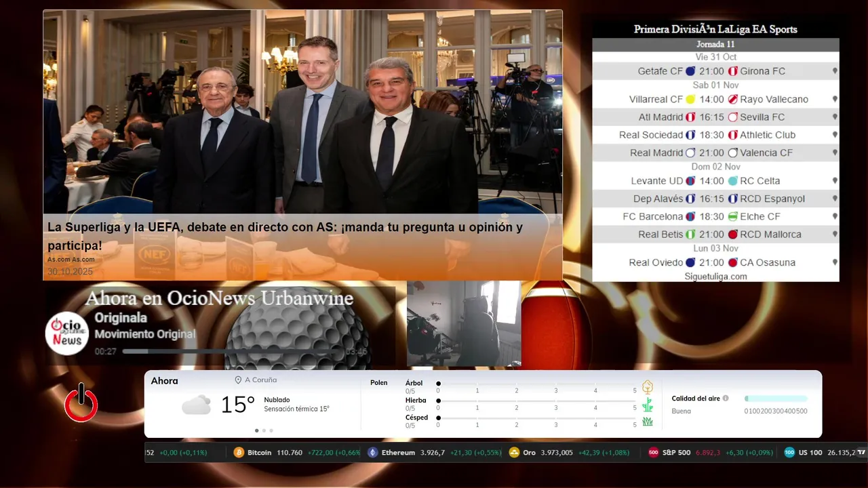Click the Hierba pollen level slider

(x=536, y=401)
